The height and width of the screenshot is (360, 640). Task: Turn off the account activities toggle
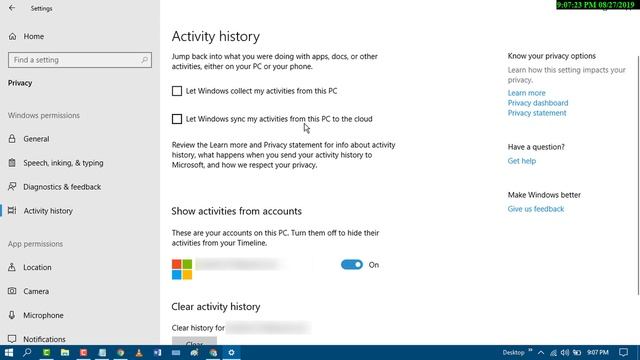(x=351, y=265)
